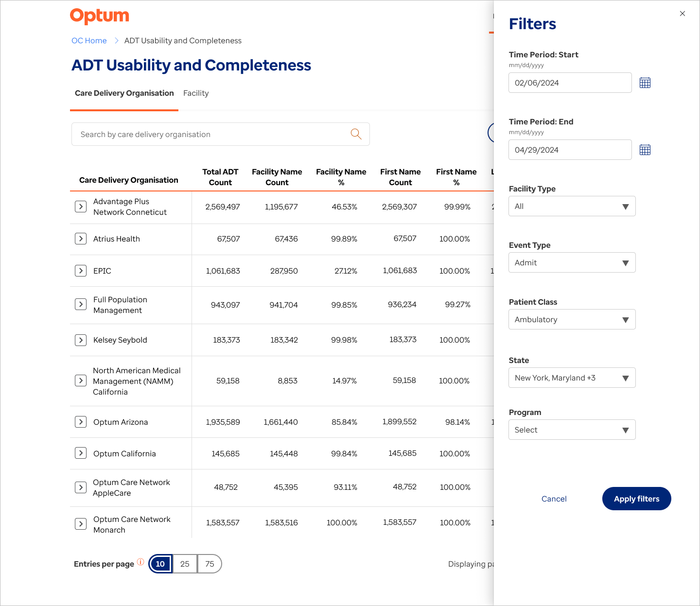Image resolution: width=700 pixels, height=606 pixels.
Task: Click the 943,097 total ADT count cell
Action: 226,305
